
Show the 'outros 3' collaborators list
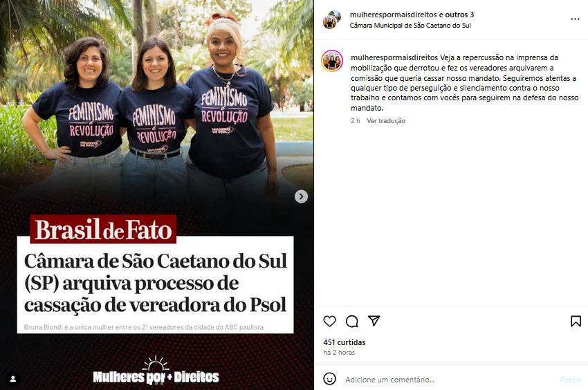(x=459, y=15)
